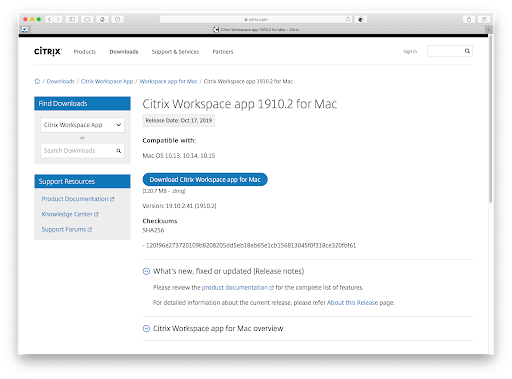512x379 pixels.
Task: Click Download Citrix Workspace app for Mac
Action: click(x=205, y=179)
